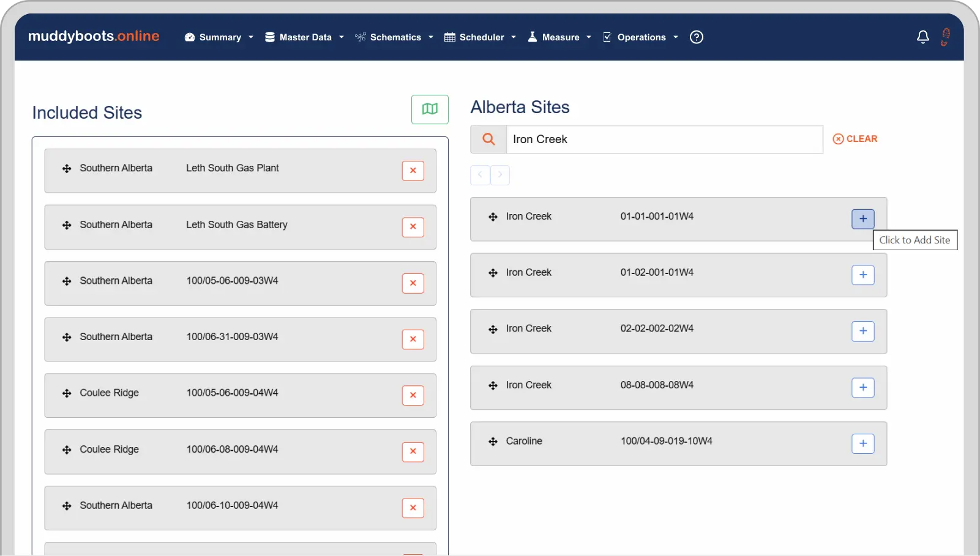The height and width of the screenshot is (556, 980).
Task: Open the Scheduler menu
Action: pyautogui.click(x=480, y=37)
